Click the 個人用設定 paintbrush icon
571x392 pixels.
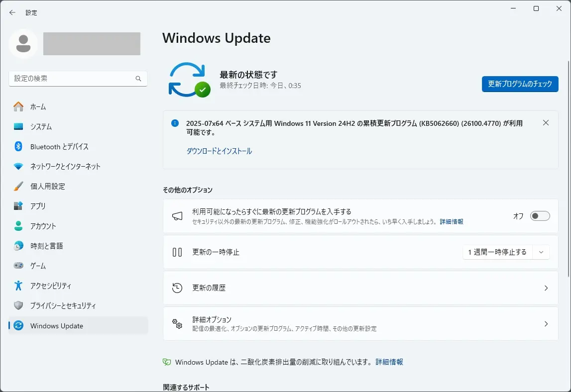tap(18, 186)
